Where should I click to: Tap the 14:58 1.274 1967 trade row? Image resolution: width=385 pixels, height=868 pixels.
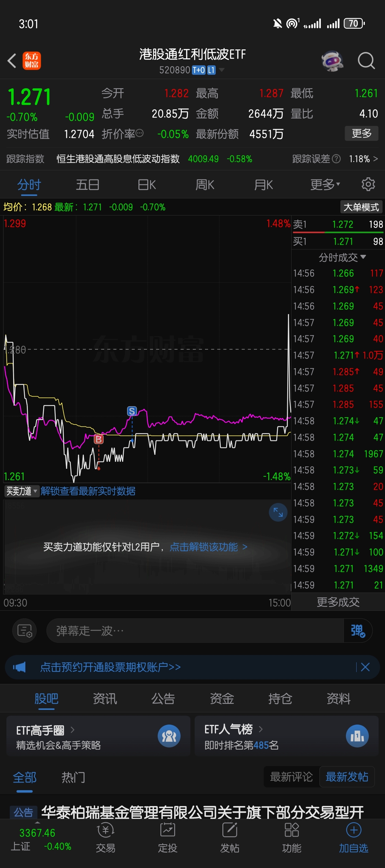[338, 454]
